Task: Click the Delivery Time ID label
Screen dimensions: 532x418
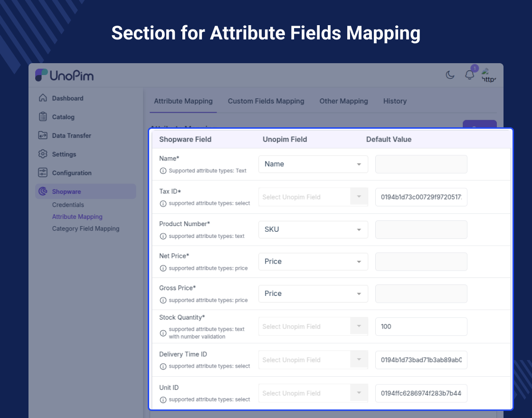Action: tap(183, 354)
